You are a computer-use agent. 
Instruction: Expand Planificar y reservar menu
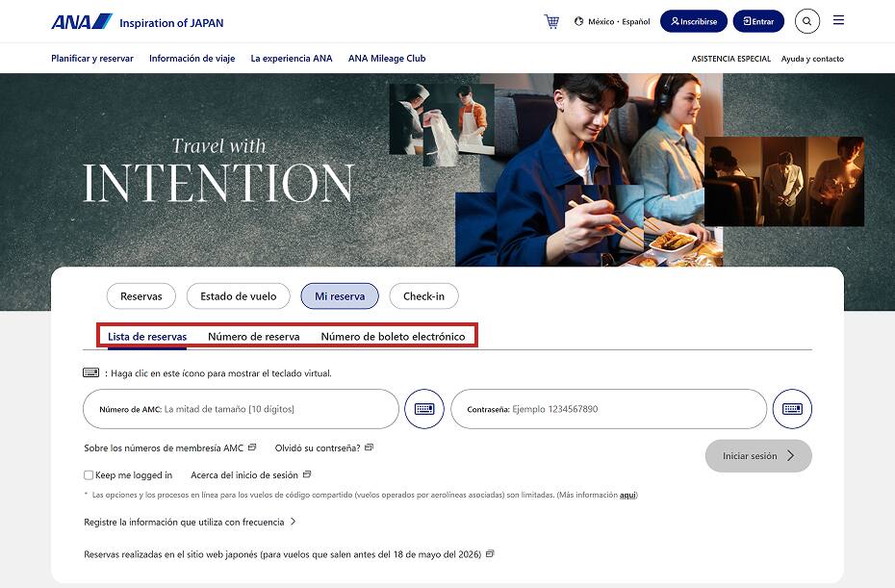pos(92,59)
